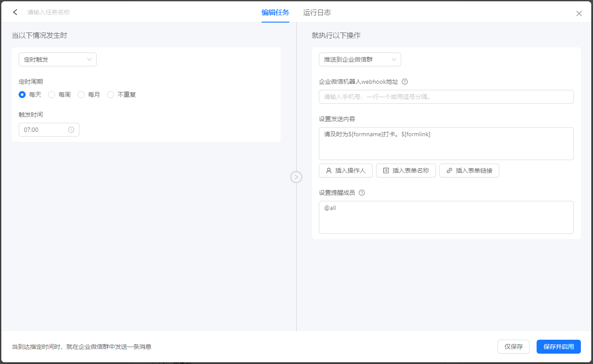Click the reminder members help icon
The width and height of the screenshot is (593, 364).
pos(362,193)
